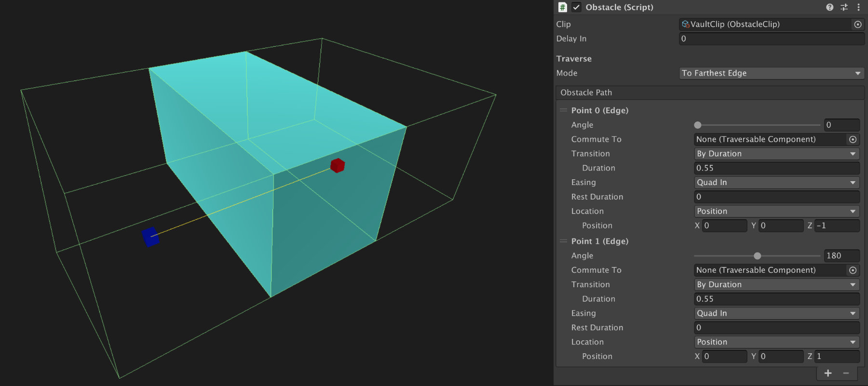Open Point 0 Commute To object picker
868x386 pixels.
pos(853,139)
